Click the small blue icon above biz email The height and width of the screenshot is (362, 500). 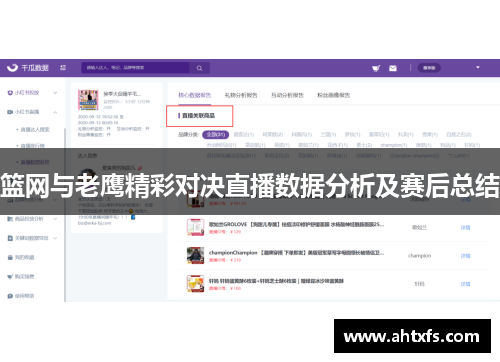tap(133, 217)
